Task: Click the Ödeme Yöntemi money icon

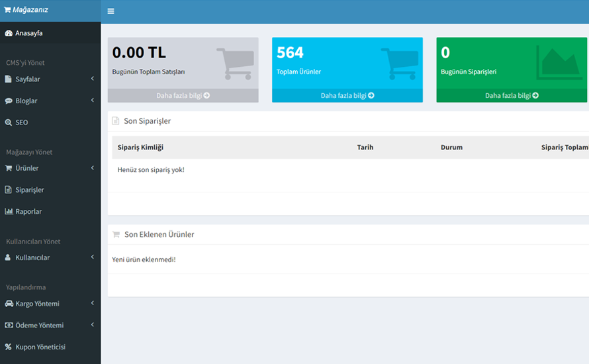Action: (x=9, y=325)
